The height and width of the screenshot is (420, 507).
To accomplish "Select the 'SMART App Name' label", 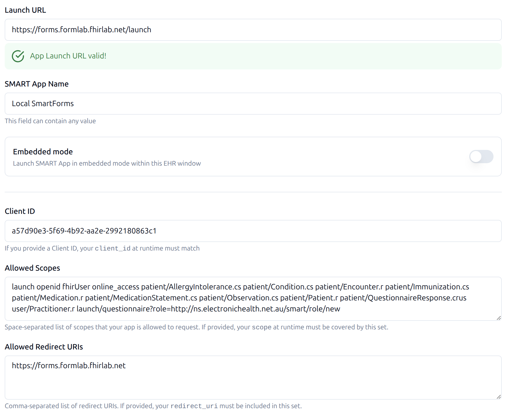I will (x=37, y=84).
